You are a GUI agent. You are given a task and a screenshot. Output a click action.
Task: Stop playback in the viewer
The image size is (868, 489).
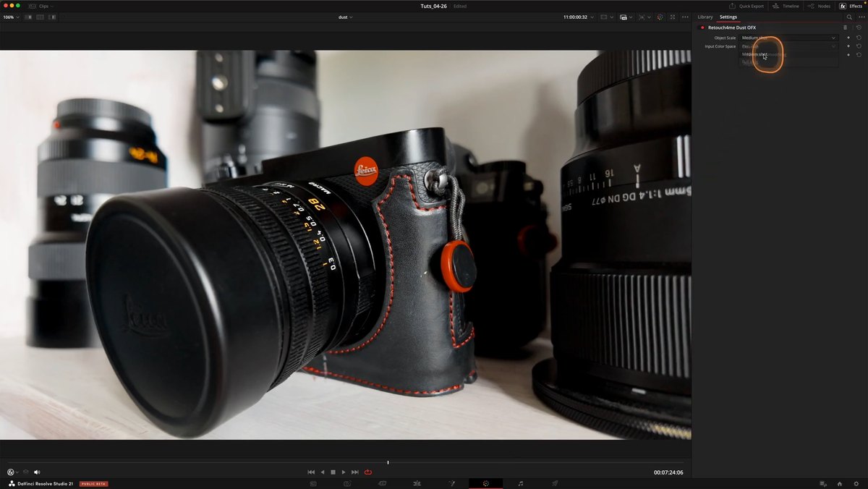[x=333, y=472]
